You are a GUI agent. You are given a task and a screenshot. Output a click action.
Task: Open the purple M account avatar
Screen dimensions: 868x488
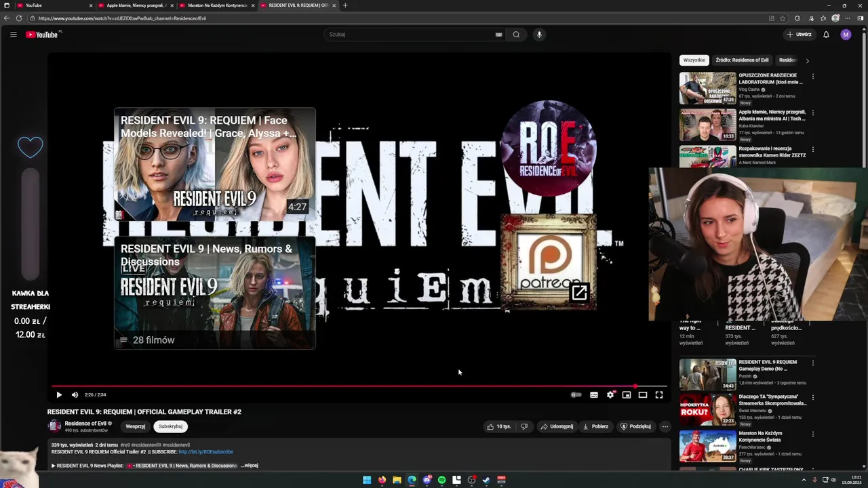846,35
